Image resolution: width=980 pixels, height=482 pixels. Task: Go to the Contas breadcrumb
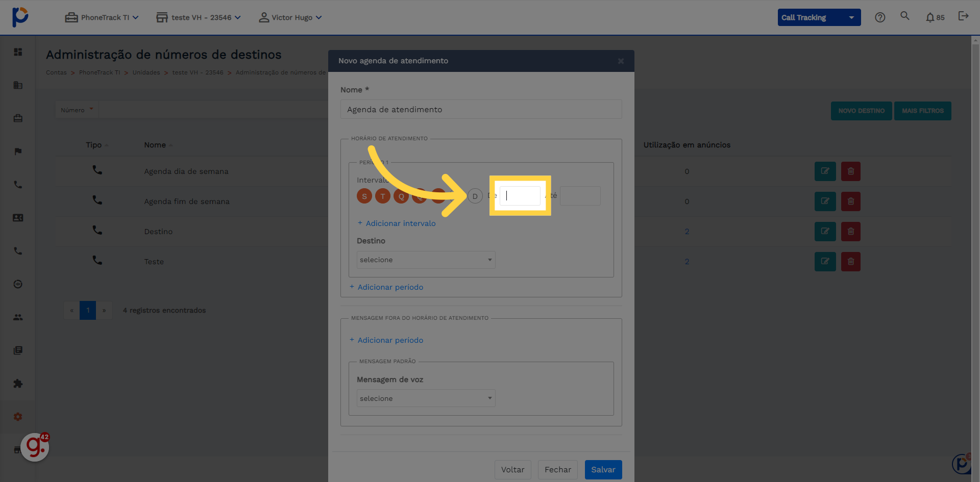tap(56, 72)
